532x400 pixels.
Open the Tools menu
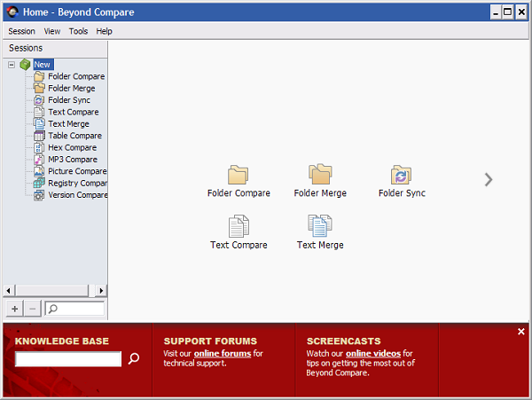pyautogui.click(x=78, y=31)
